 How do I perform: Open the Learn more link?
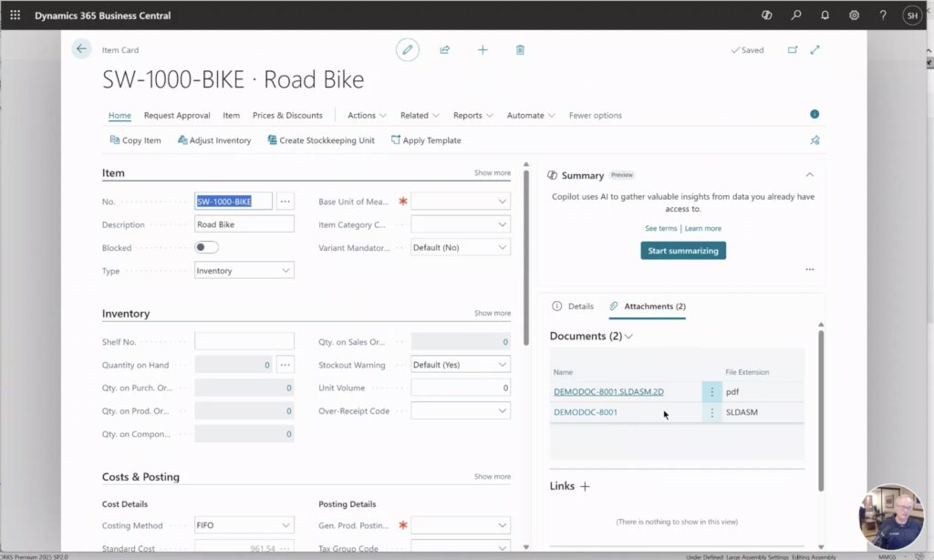pyautogui.click(x=703, y=228)
